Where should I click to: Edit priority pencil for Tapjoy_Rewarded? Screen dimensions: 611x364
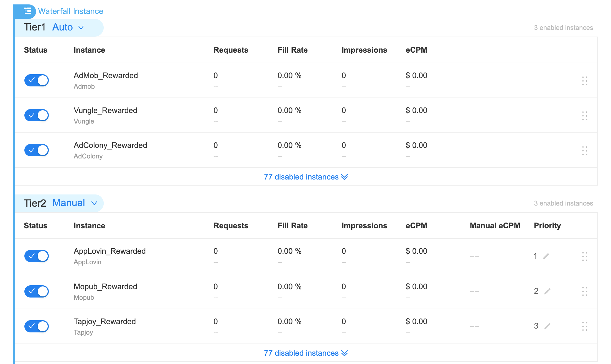click(x=547, y=326)
